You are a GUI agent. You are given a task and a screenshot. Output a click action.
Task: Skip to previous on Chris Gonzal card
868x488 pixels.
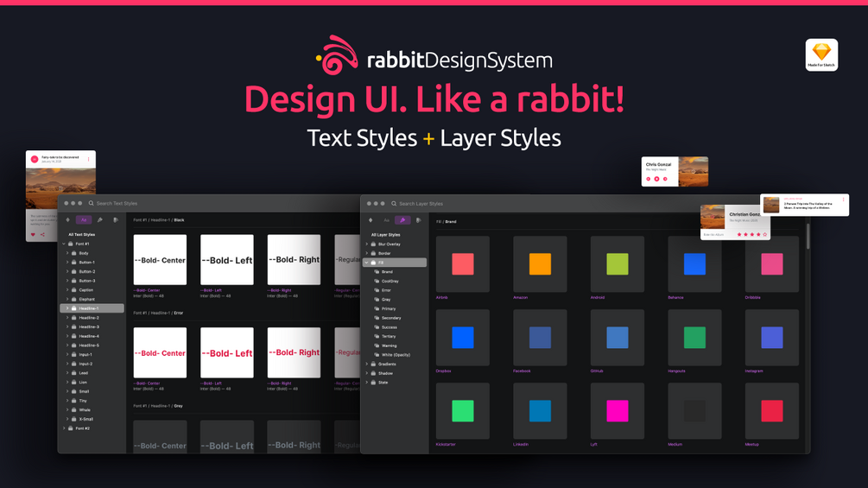[x=649, y=179]
